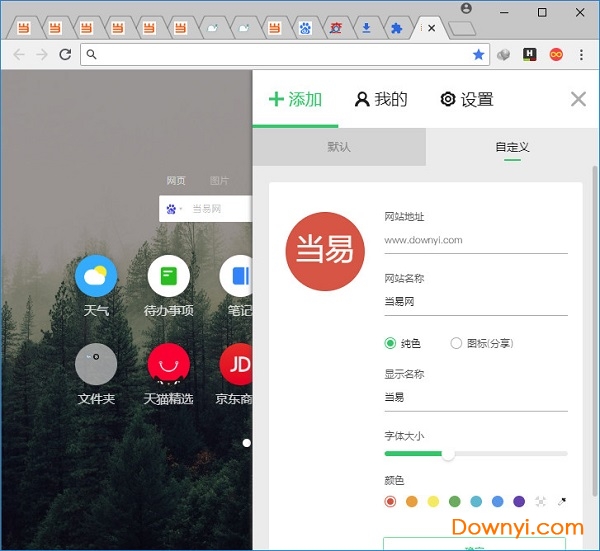
Task: Reload the page with the refresh button
Action: 66,55
